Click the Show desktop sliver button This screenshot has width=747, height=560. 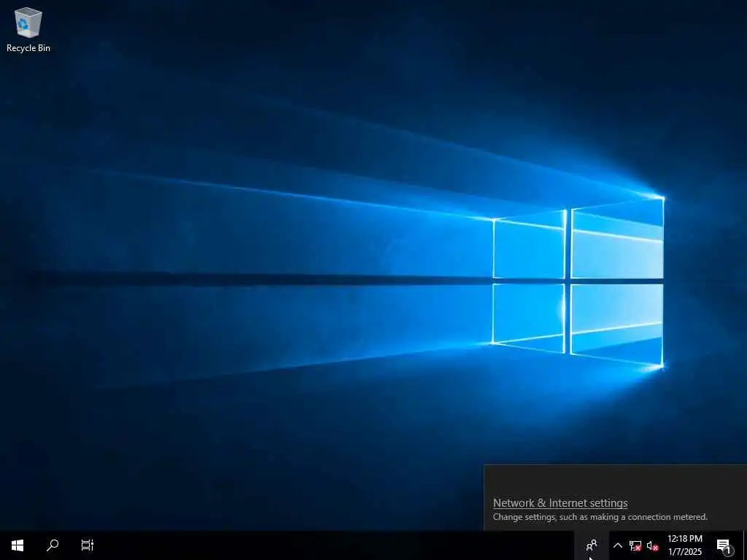[745, 545]
